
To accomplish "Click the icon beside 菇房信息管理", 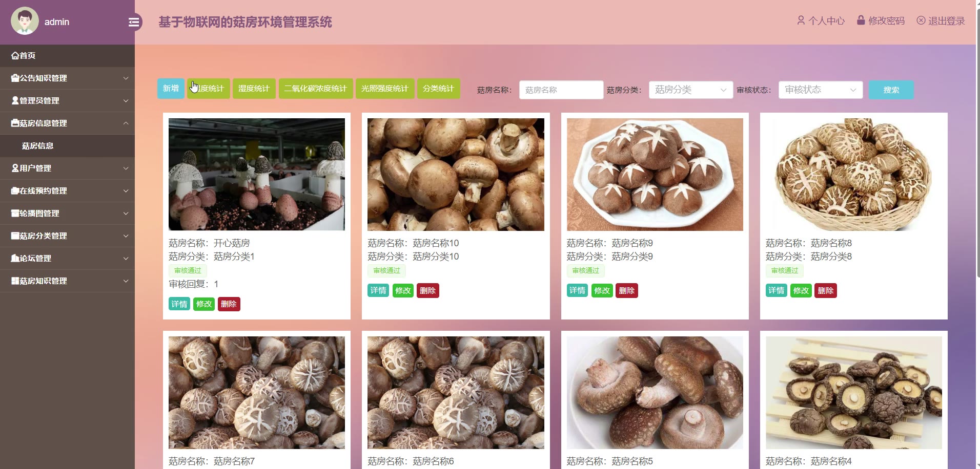I will pos(15,123).
